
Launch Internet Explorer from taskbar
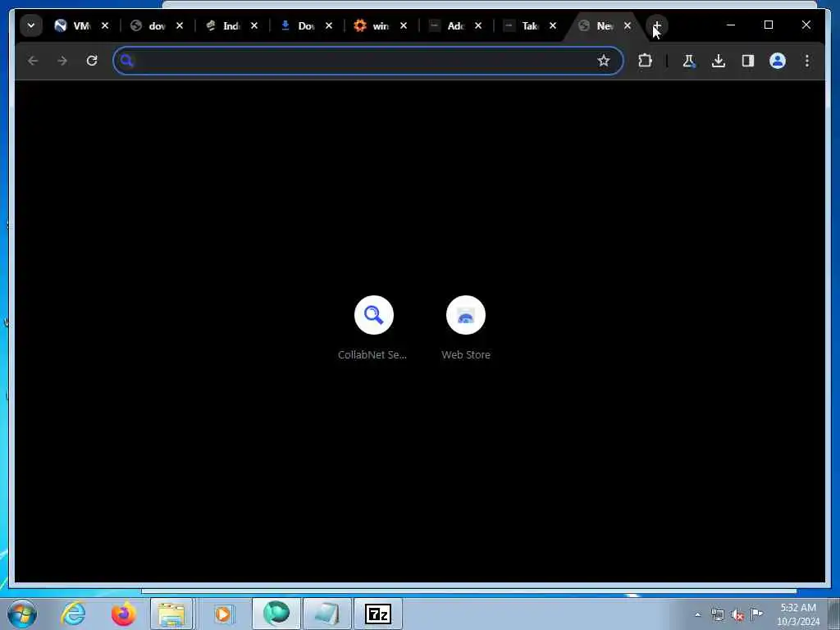point(73,614)
